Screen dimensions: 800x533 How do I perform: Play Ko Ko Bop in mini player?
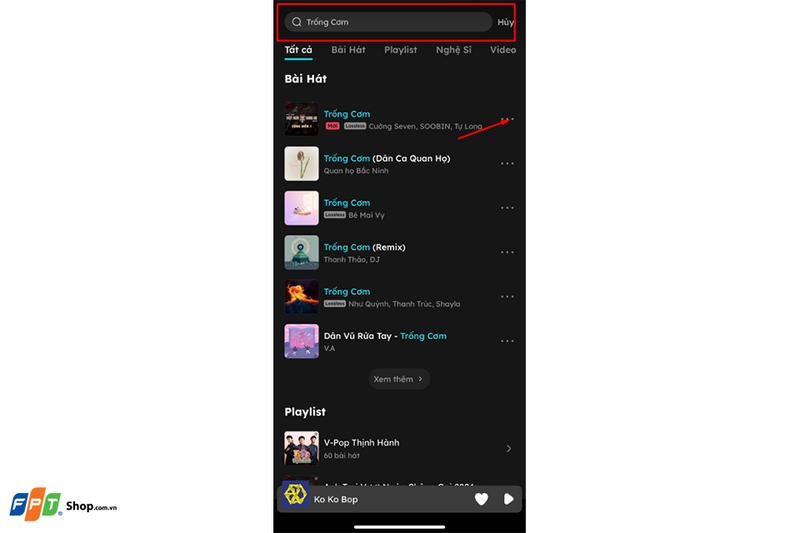pyautogui.click(x=508, y=499)
